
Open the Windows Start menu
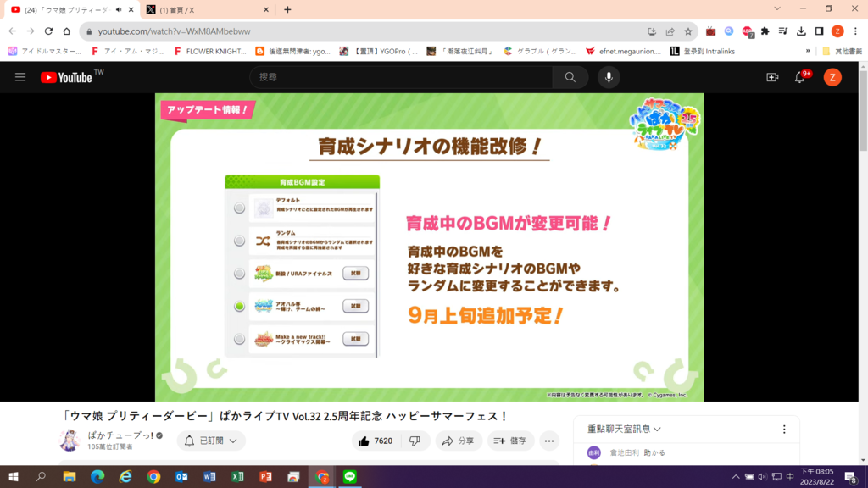pyautogui.click(x=14, y=477)
